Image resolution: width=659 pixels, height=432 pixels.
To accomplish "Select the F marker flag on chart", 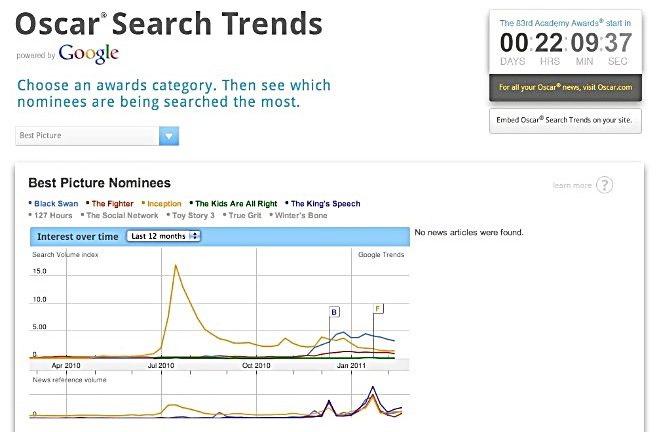I will point(378,309).
